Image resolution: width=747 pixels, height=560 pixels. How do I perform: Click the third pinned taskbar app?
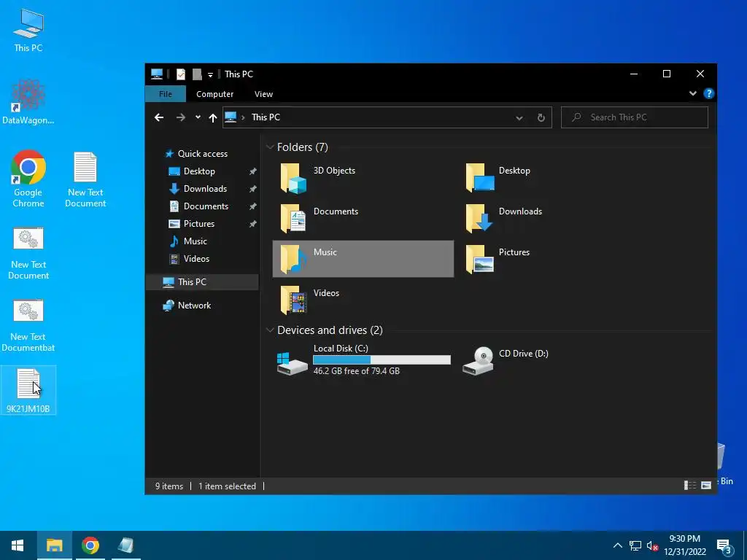(x=125, y=545)
